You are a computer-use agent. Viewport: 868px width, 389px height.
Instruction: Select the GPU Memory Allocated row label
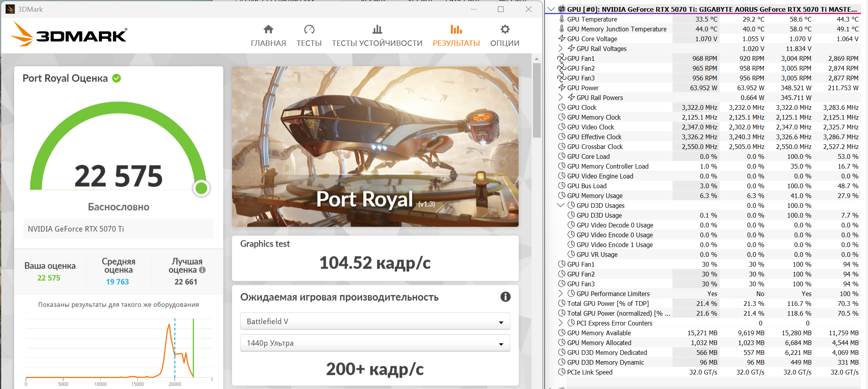click(x=599, y=343)
